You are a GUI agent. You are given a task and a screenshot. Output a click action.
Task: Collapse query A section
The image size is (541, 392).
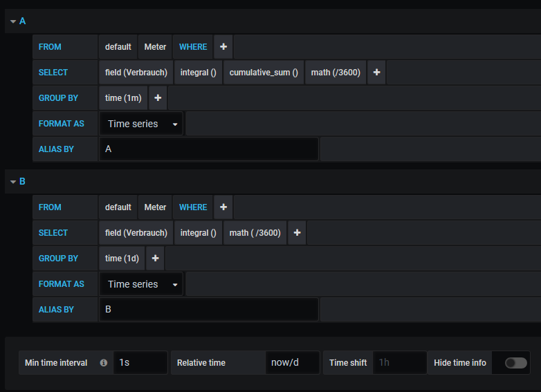coord(13,21)
